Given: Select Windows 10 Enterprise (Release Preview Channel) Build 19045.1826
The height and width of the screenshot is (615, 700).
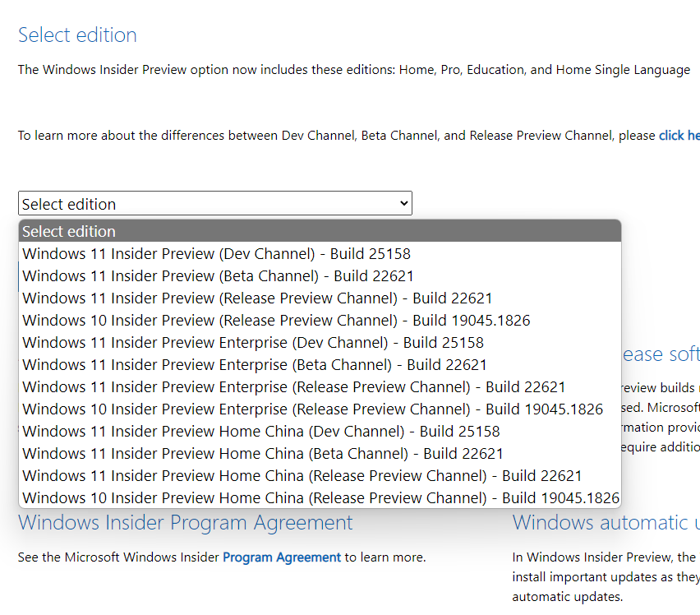Looking at the screenshot, I should click(x=320, y=409).
